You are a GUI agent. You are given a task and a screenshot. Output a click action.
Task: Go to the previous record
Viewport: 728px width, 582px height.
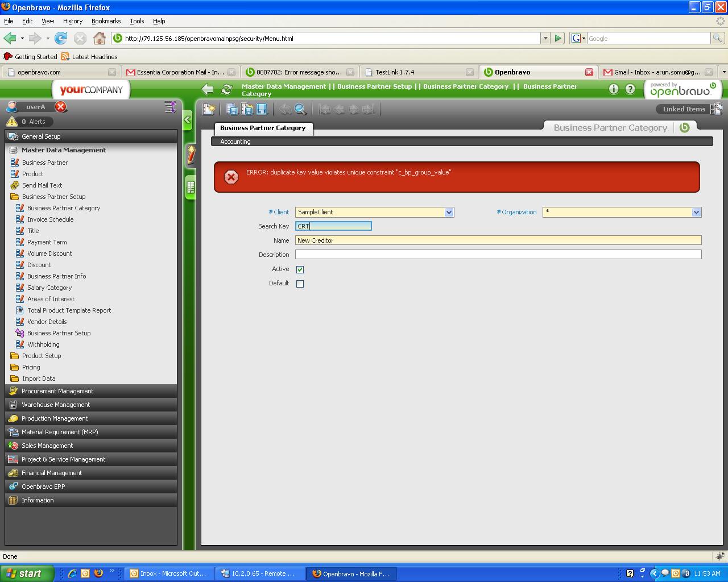pos(340,109)
